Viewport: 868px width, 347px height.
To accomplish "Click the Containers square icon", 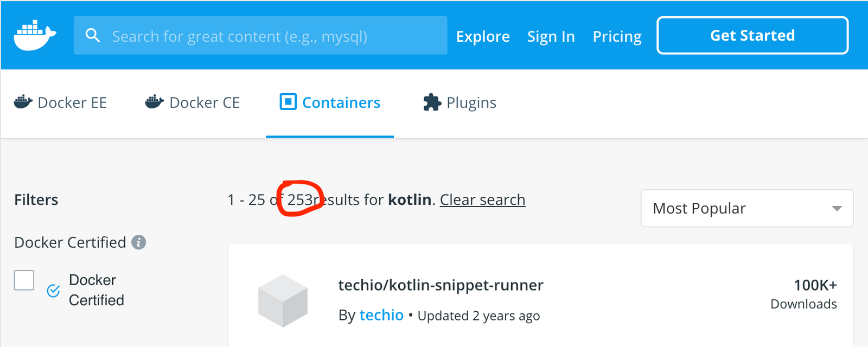I will point(288,101).
